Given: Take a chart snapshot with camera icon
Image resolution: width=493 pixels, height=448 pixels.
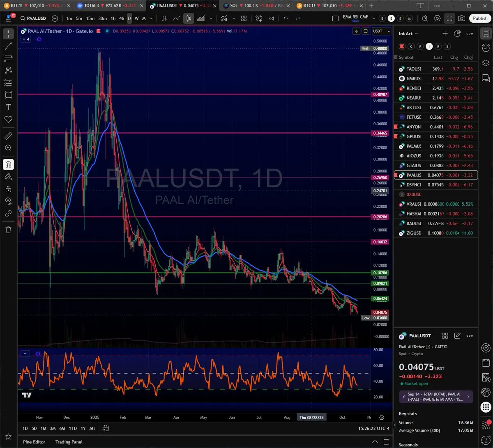Looking at the screenshot, I should pyautogui.click(x=462, y=18).
